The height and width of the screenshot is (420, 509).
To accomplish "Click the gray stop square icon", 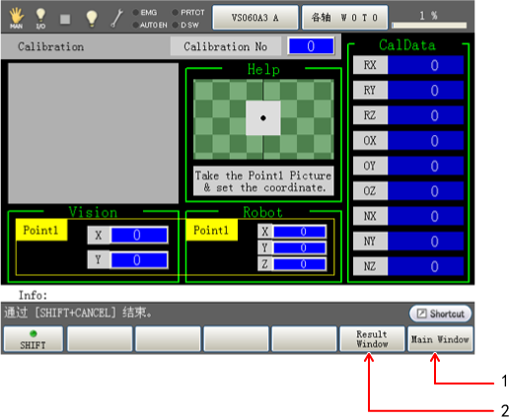I will (65, 19).
